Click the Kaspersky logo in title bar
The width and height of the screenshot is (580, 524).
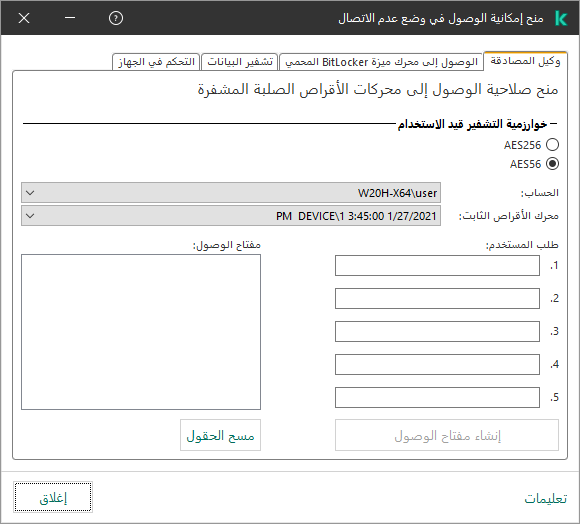(561, 18)
